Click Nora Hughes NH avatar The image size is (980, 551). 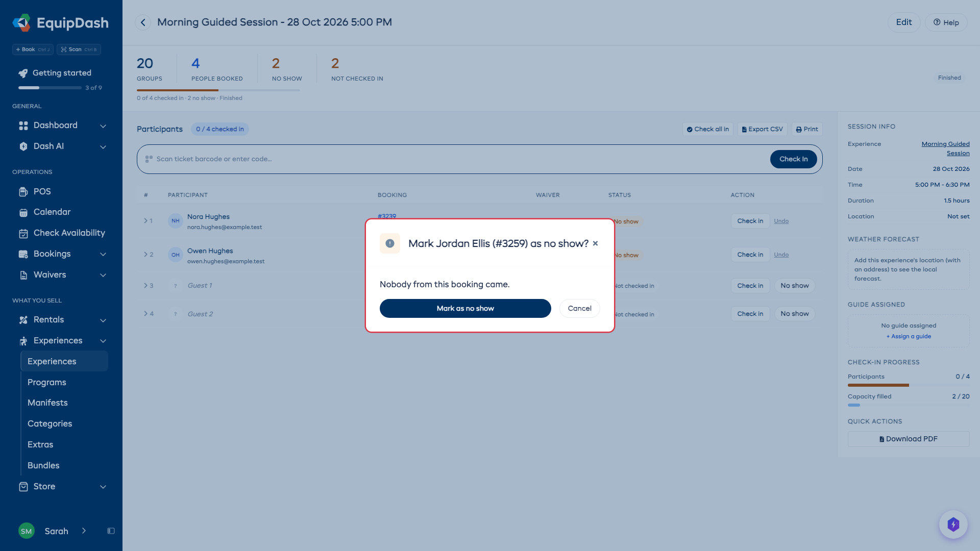[x=176, y=221]
